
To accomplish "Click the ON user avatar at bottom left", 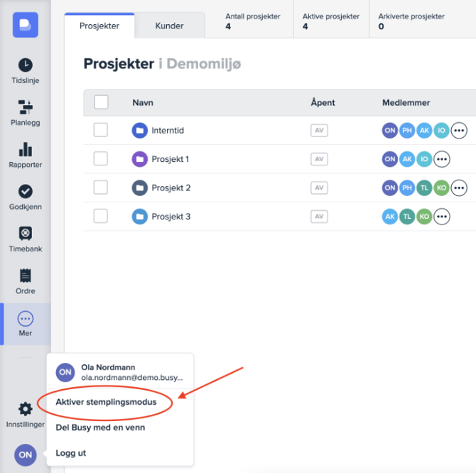I will pyautogui.click(x=26, y=455).
